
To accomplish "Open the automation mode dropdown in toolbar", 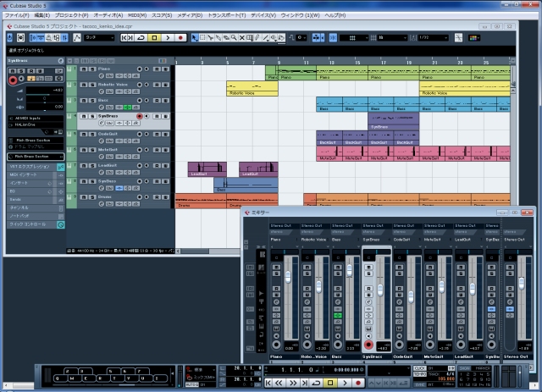I will (x=99, y=38).
